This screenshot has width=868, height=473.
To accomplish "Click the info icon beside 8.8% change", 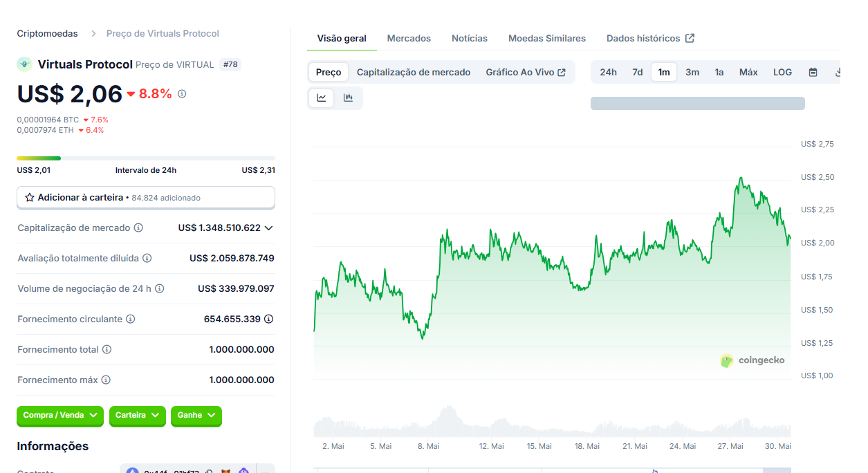I will coord(182,93).
